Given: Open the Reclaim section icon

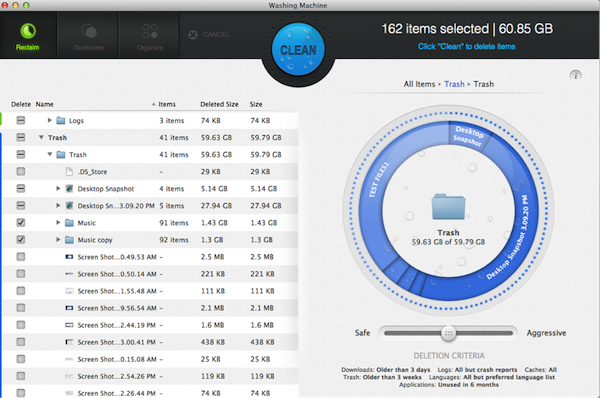Looking at the screenshot, I should point(28,31).
